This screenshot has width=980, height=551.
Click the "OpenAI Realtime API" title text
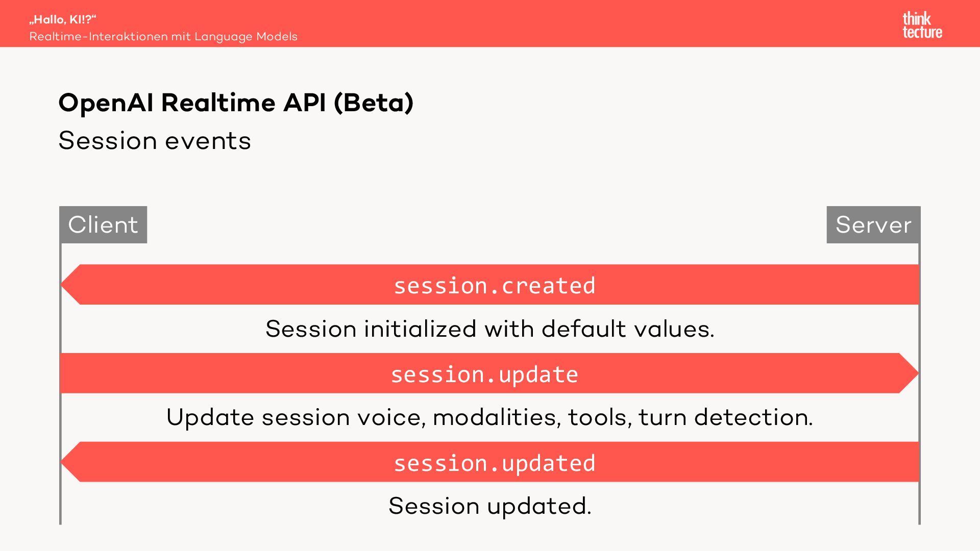click(x=192, y=103)
